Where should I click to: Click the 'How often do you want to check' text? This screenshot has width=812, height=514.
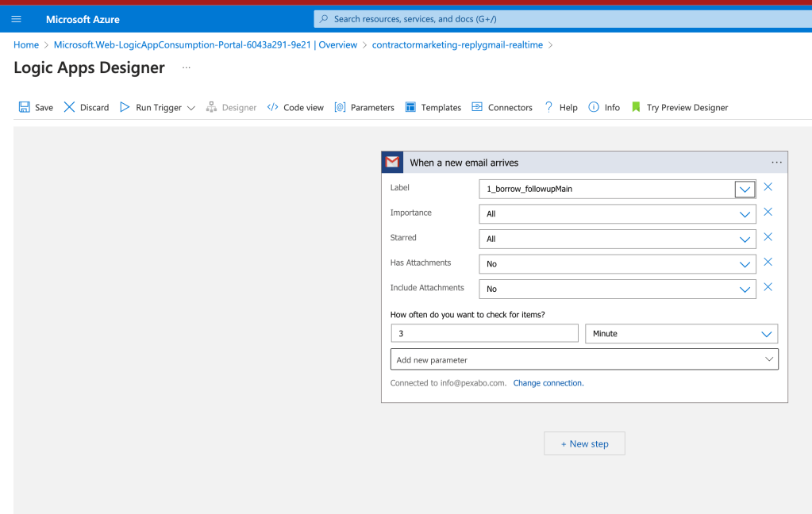coord(468,315)
